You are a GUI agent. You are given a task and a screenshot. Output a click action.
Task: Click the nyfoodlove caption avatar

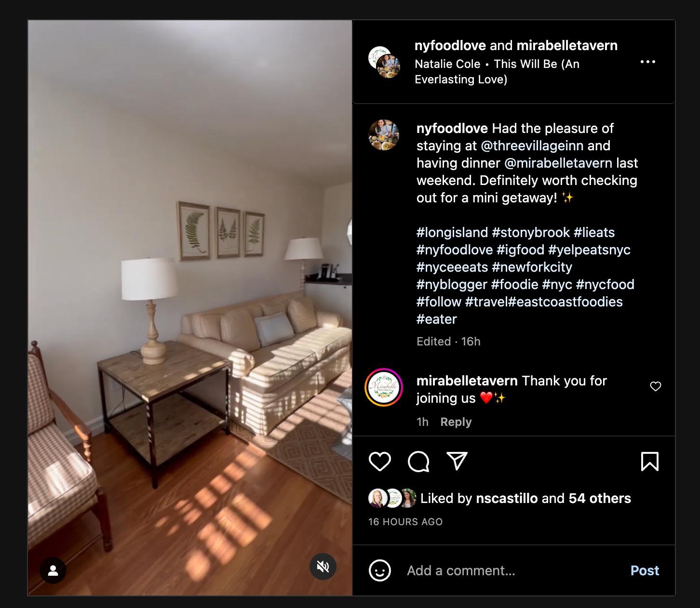click(x=384, y=135)
